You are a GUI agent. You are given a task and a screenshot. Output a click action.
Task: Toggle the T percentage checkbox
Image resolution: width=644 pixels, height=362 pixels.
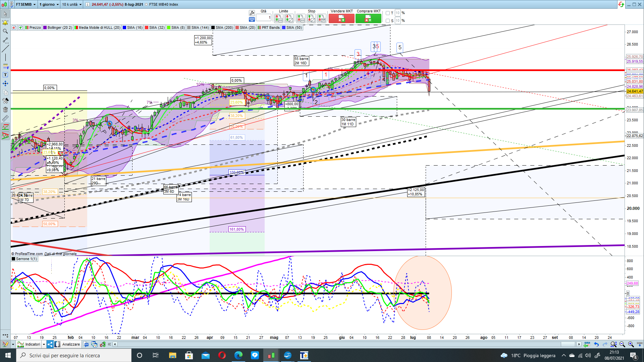(388, 13)
